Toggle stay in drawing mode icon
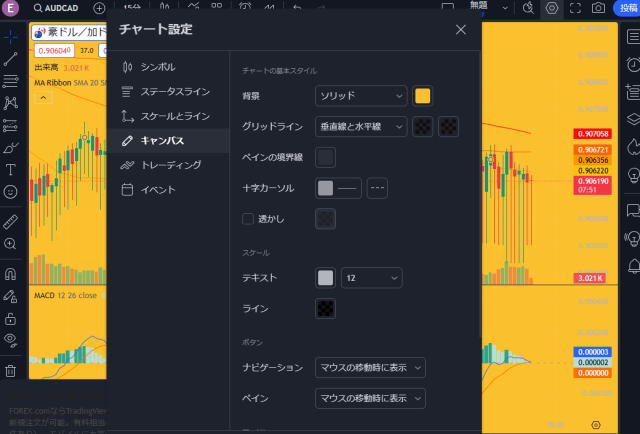Image resolution: width=640 pixels, height=434 pixels. pyautogui.click(x=11, y=296)
